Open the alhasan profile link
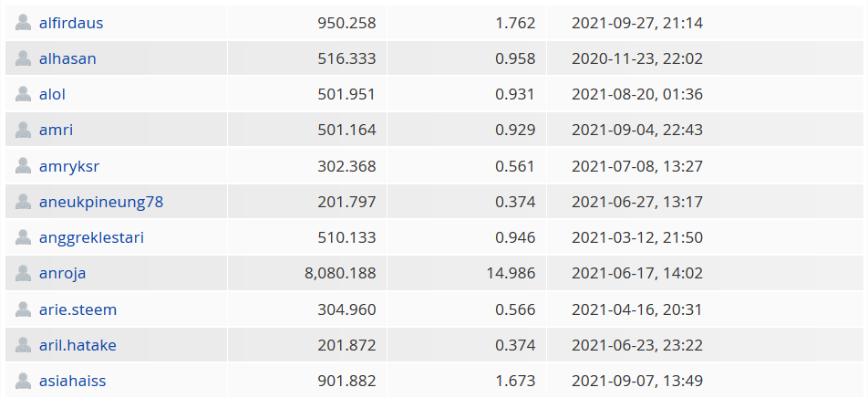The height and width of the screenshot is (398, 868). (x=67, y=58)
